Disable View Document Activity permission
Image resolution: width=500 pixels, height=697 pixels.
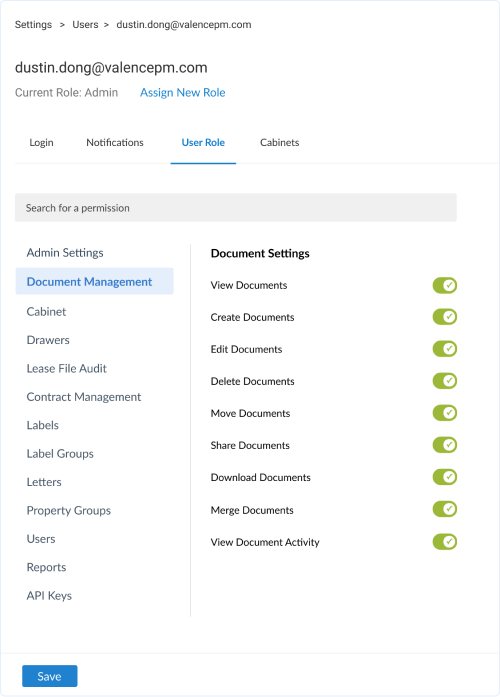pyautogui.click(x=444, y=542)
